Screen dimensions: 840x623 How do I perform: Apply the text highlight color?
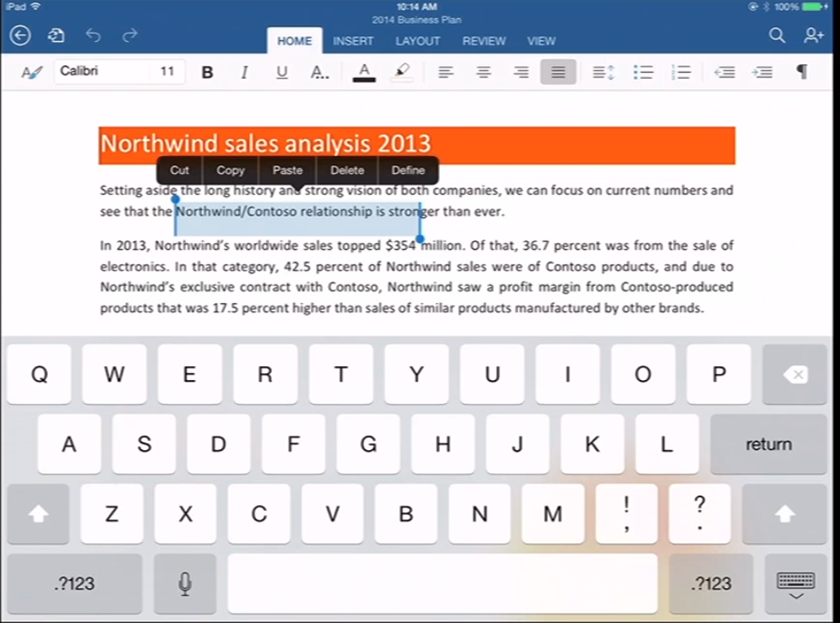(402, 72)
